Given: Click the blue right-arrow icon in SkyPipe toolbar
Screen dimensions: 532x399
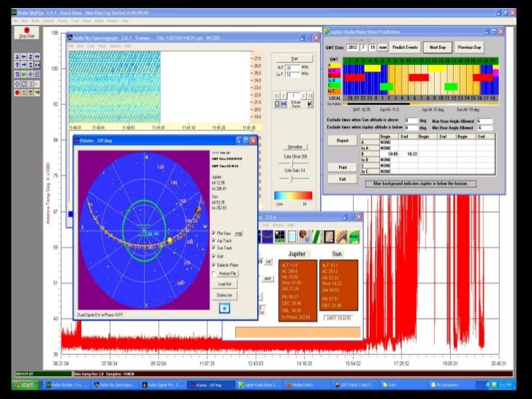Looking at the screenshot, I should 23,65.
